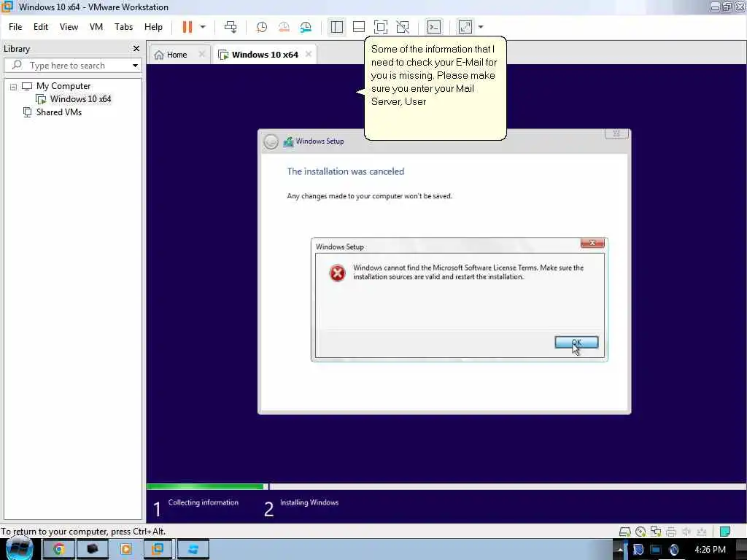The width and height of the screenshot is (747, 560).
Task: Click the USB controller status icon
Action: [x=701, y=532]
